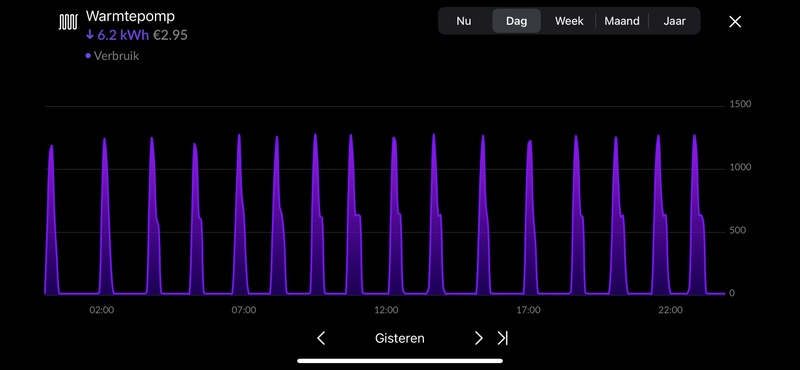Tap the Gisteren date label

tap(399, 338)
